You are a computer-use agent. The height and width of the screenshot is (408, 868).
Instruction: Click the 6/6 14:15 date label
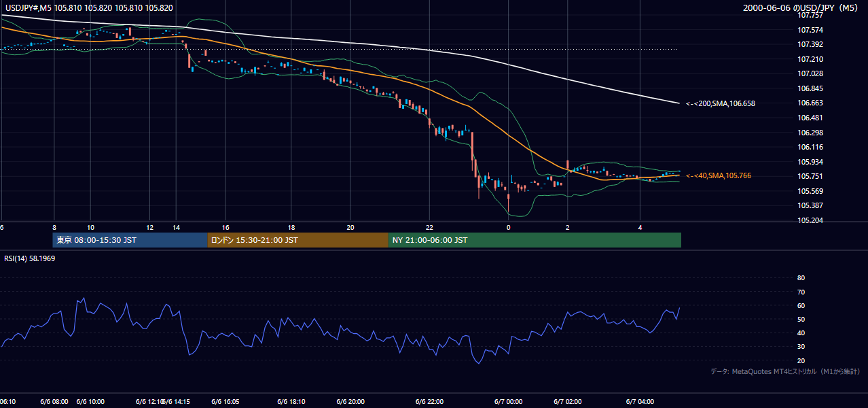(176, 402)
